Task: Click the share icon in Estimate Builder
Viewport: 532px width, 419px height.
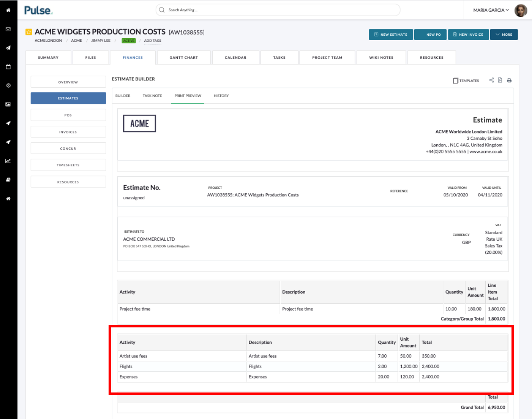Action: click(491, 80)
